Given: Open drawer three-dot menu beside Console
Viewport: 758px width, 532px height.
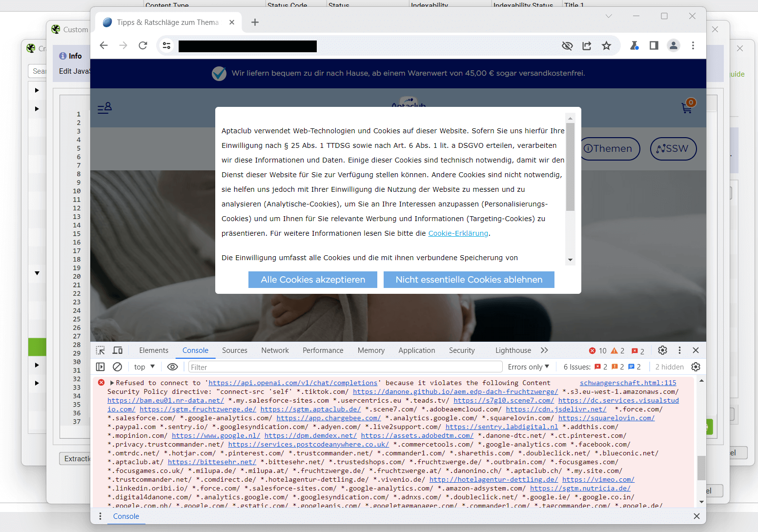Looking at the screenshot, I should 101,516.
